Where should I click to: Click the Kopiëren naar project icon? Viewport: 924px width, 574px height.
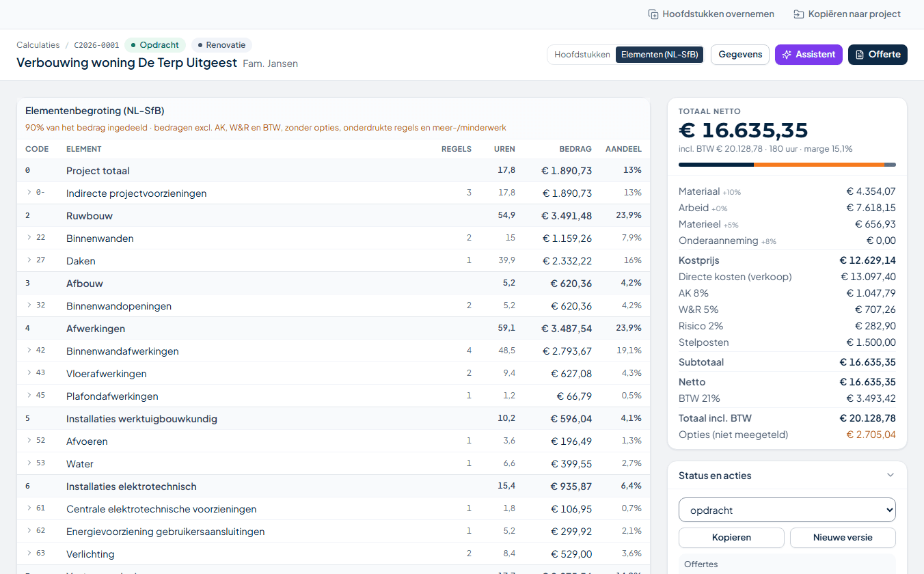[x=798, y=14]
